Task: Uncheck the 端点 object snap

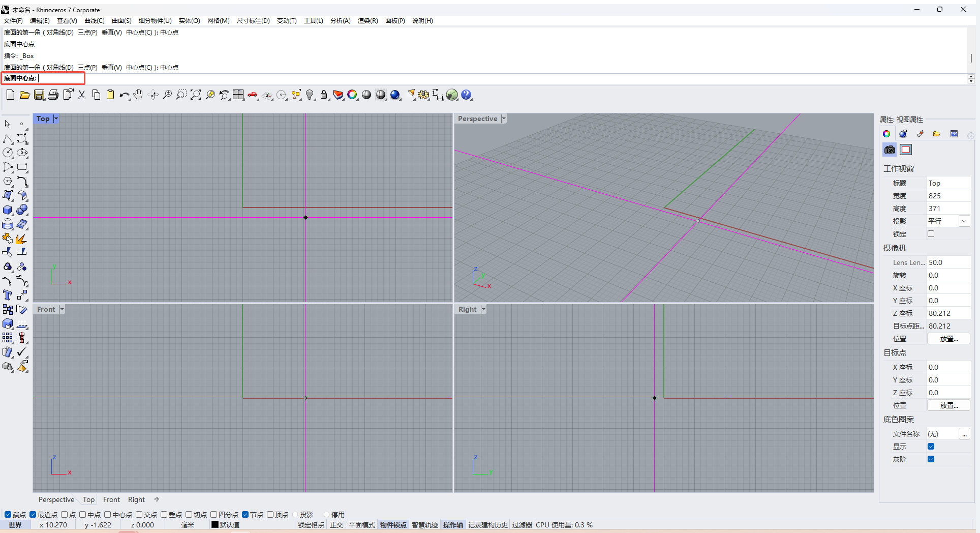Action: click(8, 515)
